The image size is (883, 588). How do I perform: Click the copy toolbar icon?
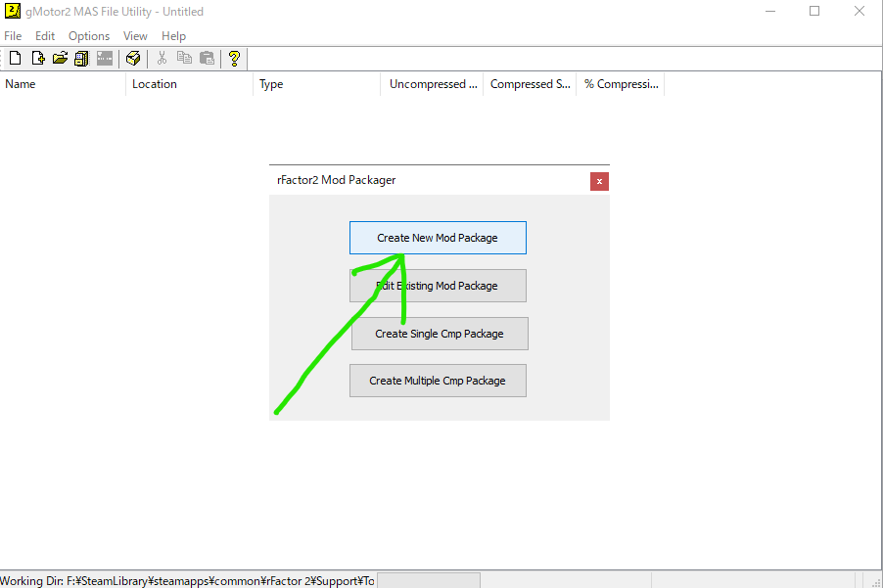point(184,58)
